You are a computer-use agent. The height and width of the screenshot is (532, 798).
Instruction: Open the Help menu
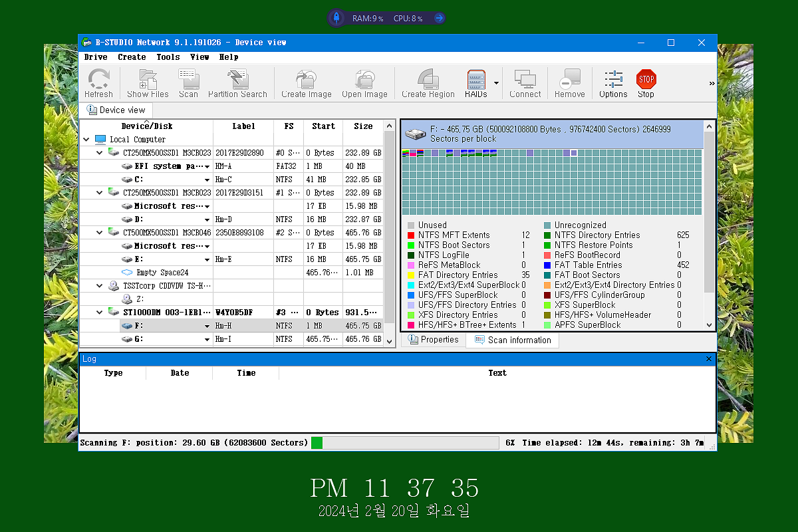229,57
